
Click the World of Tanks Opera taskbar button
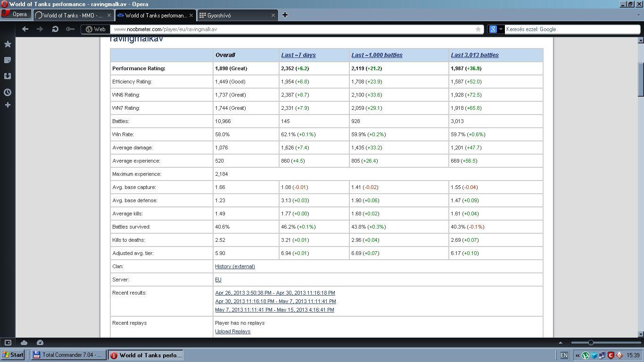(146, 355)
